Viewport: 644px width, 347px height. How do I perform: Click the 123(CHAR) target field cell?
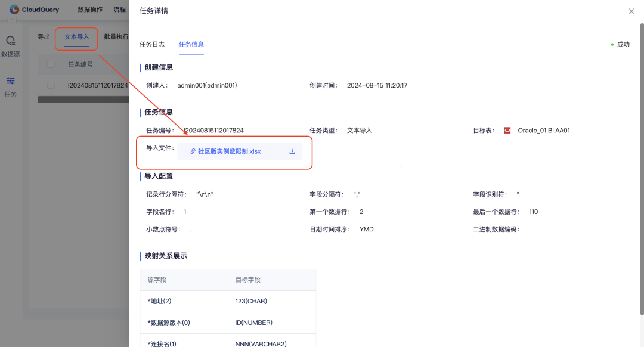tap(272, 301)
